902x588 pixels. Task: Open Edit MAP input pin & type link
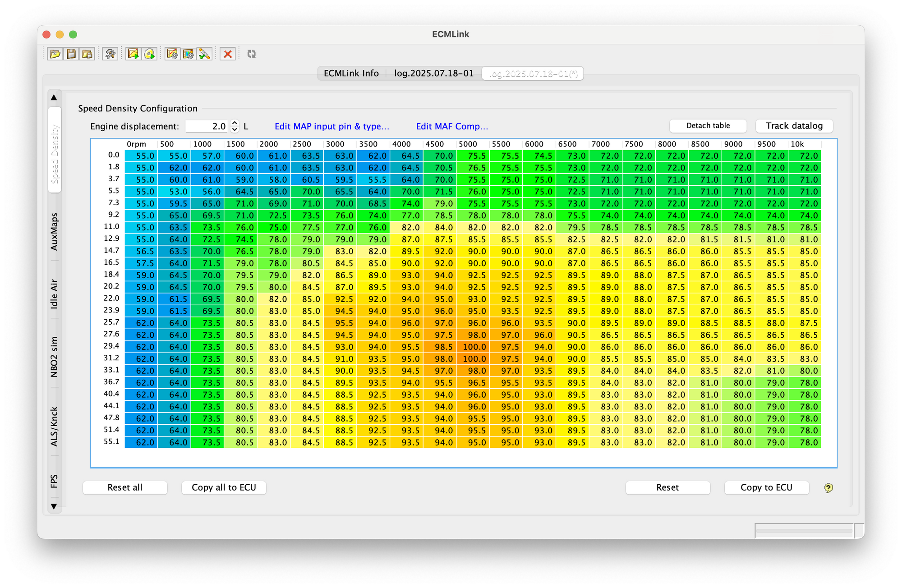[x=332, y=126]
